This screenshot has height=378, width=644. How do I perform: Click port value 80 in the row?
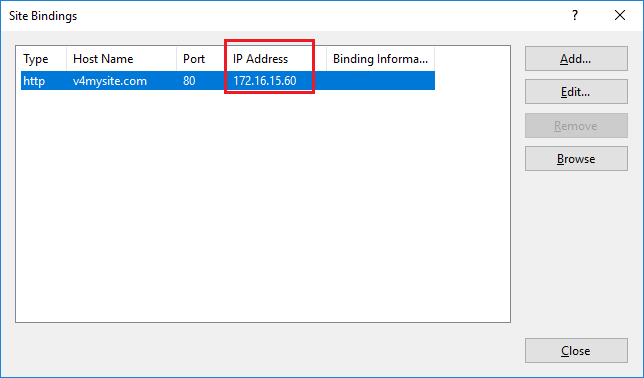(189, 81)
